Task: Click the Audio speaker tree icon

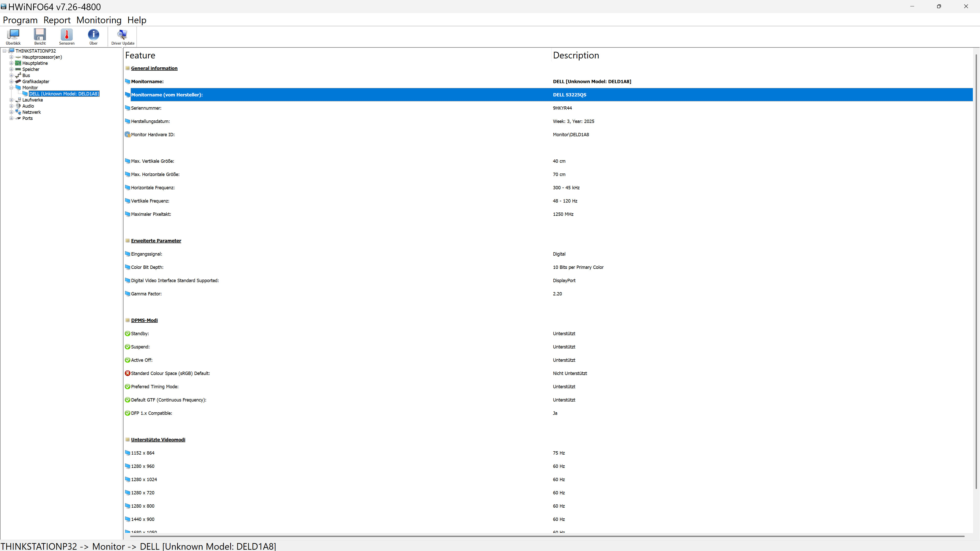Action: 18,106
